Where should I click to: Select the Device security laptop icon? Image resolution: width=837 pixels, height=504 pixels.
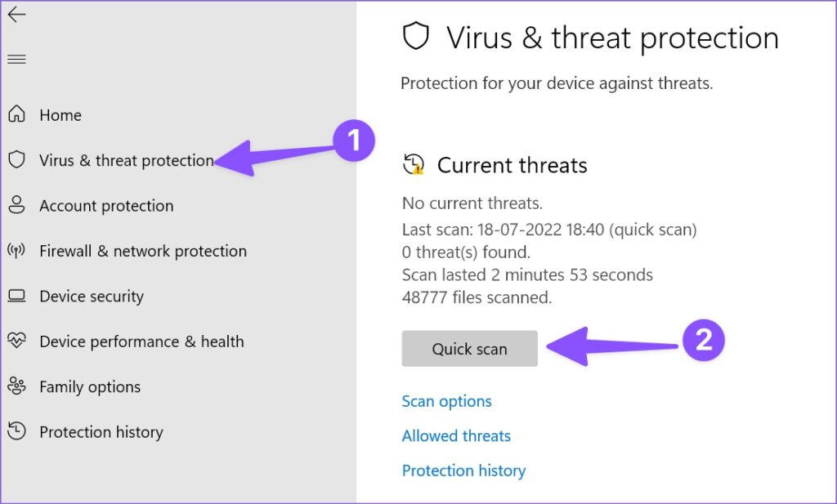pyautogui.click(x=17, y=297)
